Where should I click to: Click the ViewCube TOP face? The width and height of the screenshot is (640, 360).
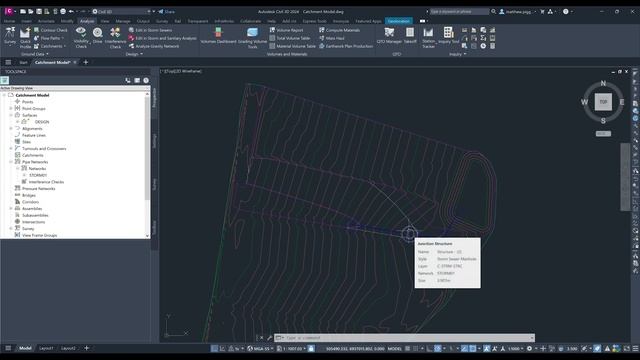point(603,102)
